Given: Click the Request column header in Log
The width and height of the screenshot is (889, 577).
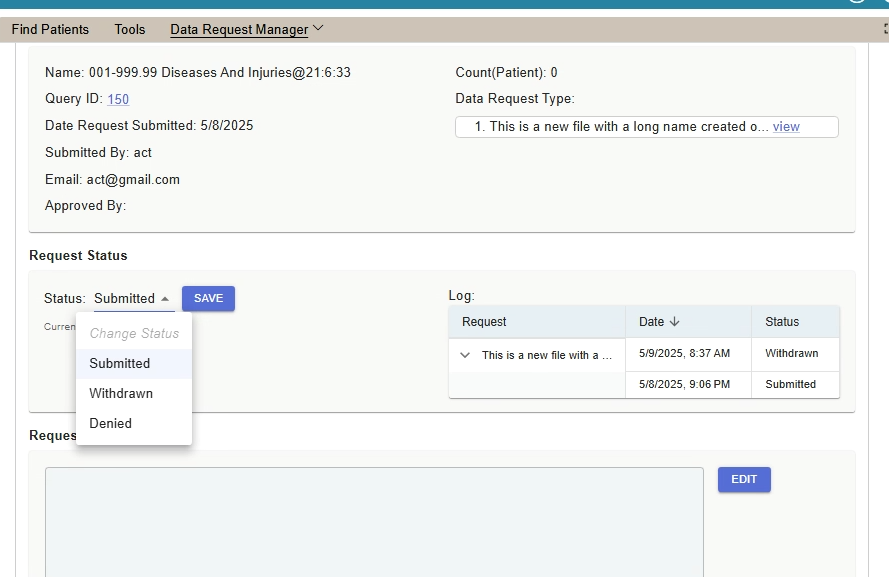Looking at the screenshot, I should point(485,322).
